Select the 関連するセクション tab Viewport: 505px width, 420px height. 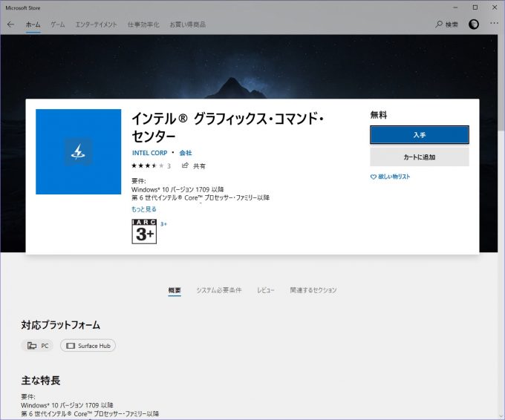tap(313, 290)
